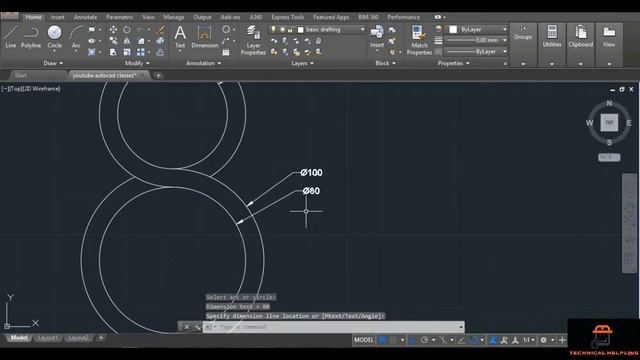640x360 pixels.
Task: Select the Polyline tool
Action: click(x=31, y=37)
